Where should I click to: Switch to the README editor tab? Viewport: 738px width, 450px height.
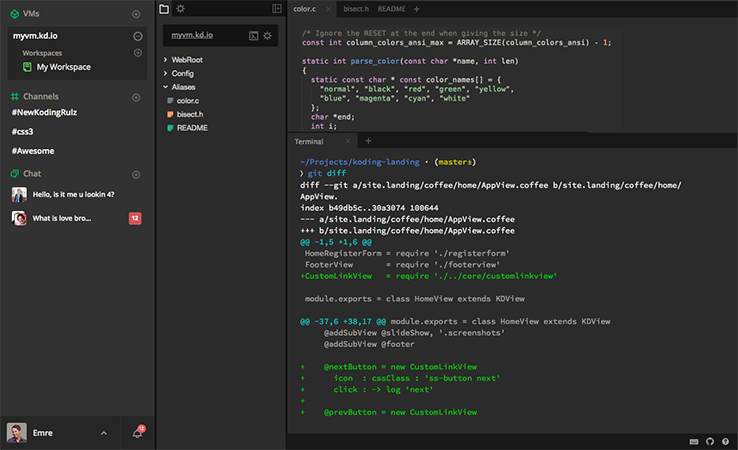[x=391, y=8]
